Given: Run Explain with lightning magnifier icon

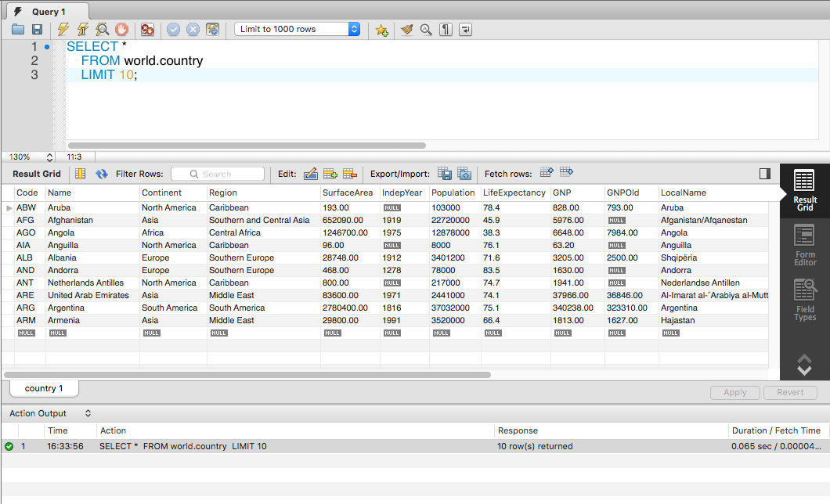Looking at the screenshot, I should 102,30.
